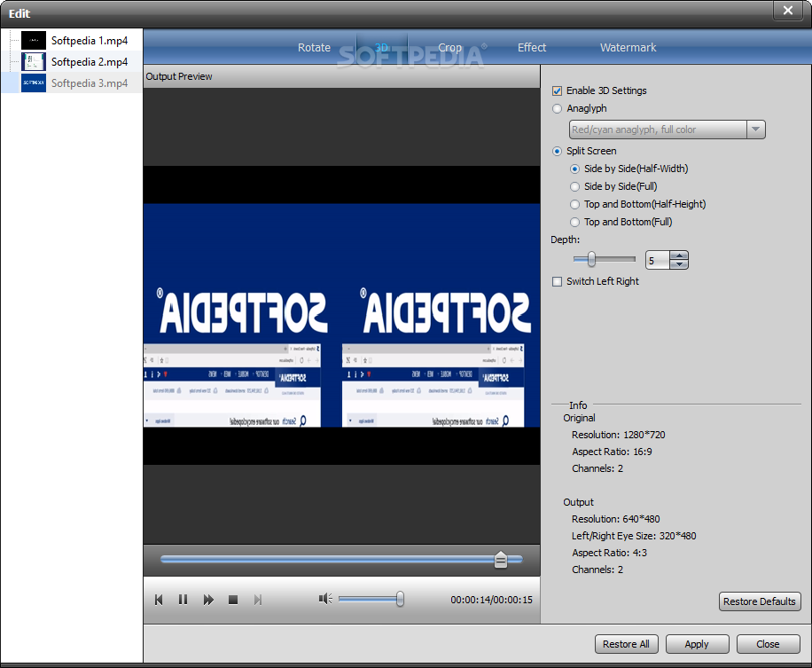Click Softpedia 1.mp4 file name

(x=90, y=41)
